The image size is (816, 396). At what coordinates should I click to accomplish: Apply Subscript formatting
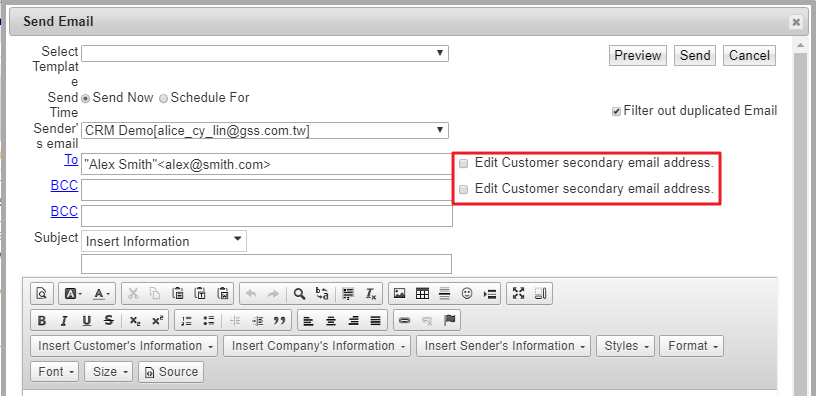pyautogui.click(x=135, y=321)
